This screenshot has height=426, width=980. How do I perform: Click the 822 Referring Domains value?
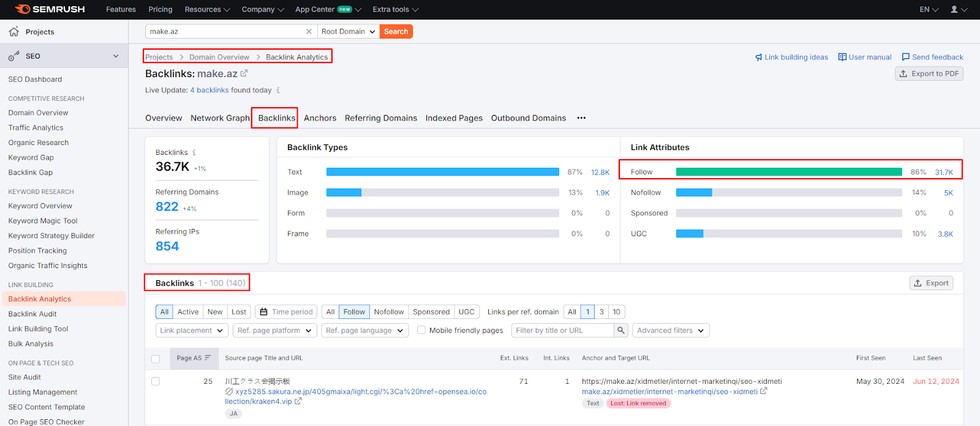(167, 207)
